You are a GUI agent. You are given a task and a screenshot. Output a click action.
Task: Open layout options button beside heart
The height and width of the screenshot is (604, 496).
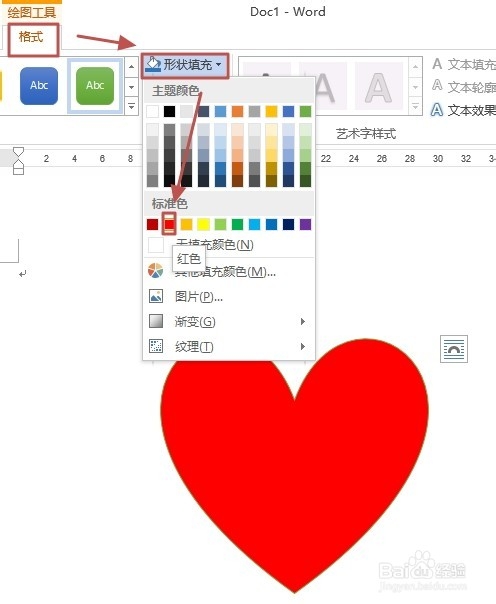[454, 349]
